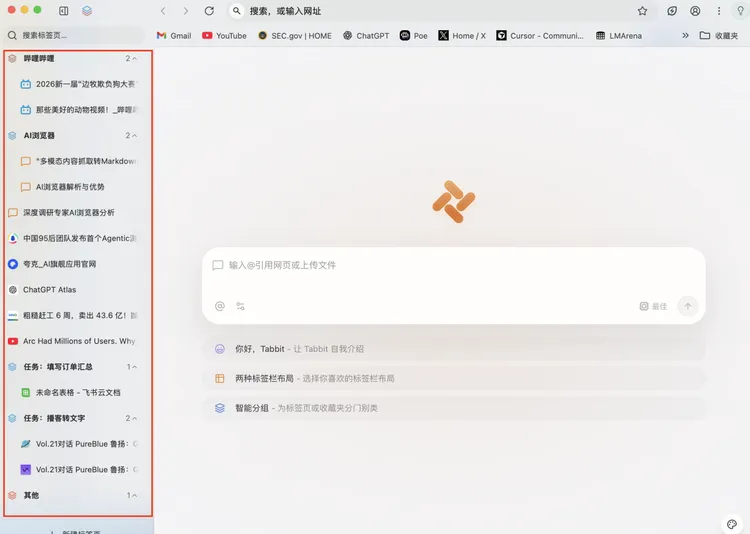Switch to ChatGPT Atlas tab
Screen dimensions: 750x534
click(50, 290)
